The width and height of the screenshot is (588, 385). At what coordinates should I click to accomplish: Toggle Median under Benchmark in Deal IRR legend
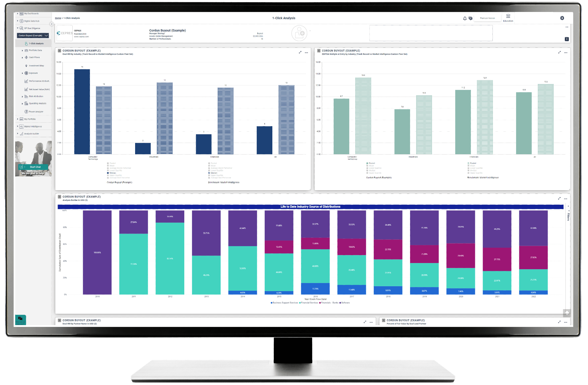[x=213, y=173]
